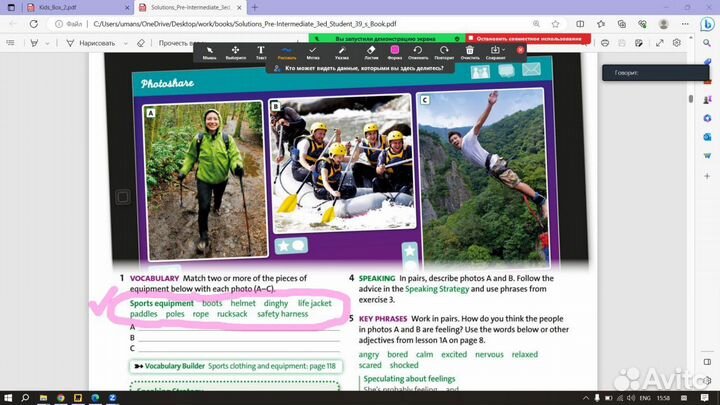Screen dimensions: 720x405
Task: Select the Solutions_Pre-Intermediate tab
Action: [x=190, y=7]
